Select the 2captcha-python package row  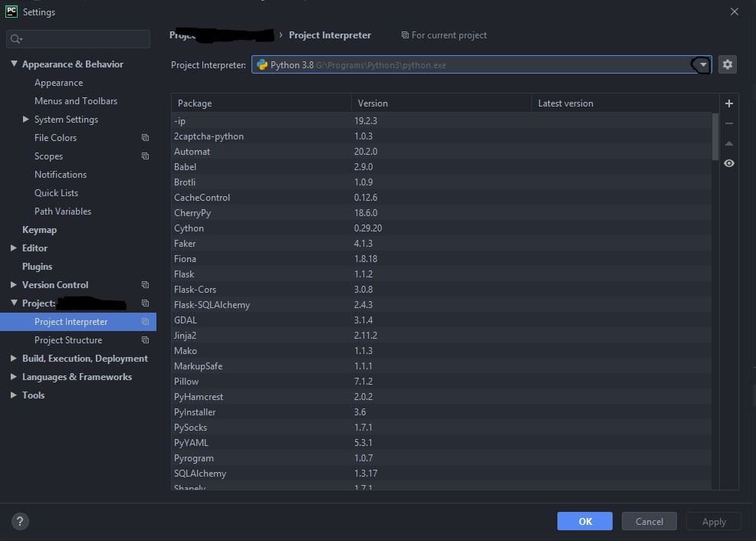click(x=441, y=136)
